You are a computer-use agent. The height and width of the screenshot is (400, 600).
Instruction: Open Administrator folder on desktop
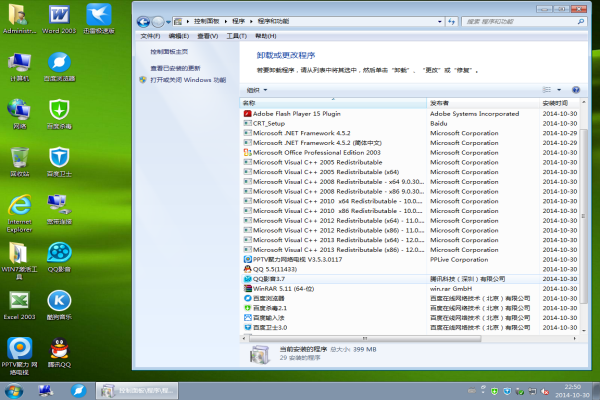(19, 19)
